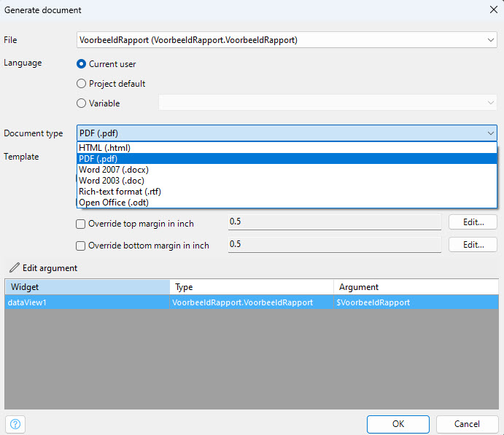Click the Cancel button
Screen dimensions: 504x435
[x=467, y=424]
